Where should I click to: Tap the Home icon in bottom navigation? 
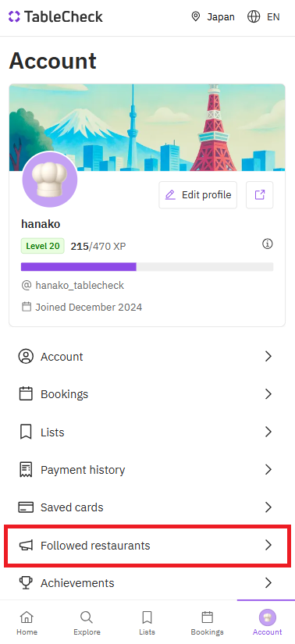point(27,617)
